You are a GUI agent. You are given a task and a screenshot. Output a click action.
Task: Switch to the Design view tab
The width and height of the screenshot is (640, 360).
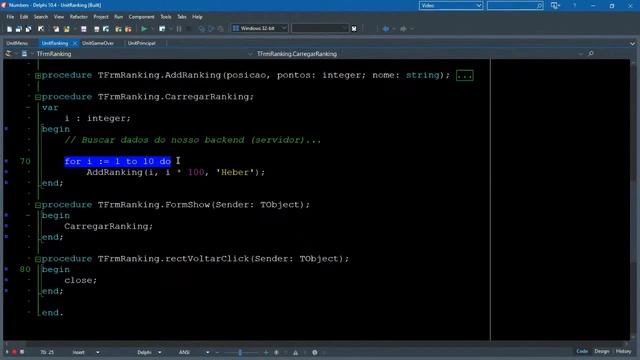pyautogui.click(x=602, y=351)
